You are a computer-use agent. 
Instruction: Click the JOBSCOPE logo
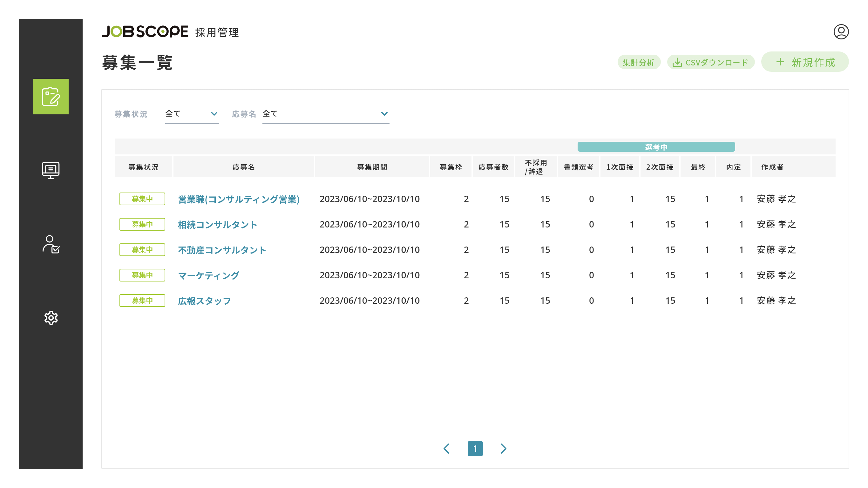coord(145,32)
